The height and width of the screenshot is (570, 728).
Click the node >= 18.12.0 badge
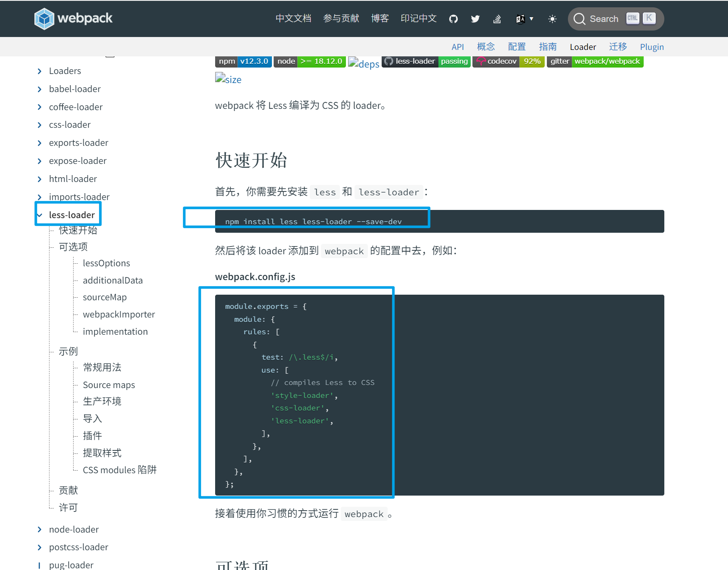click(309, 62)
